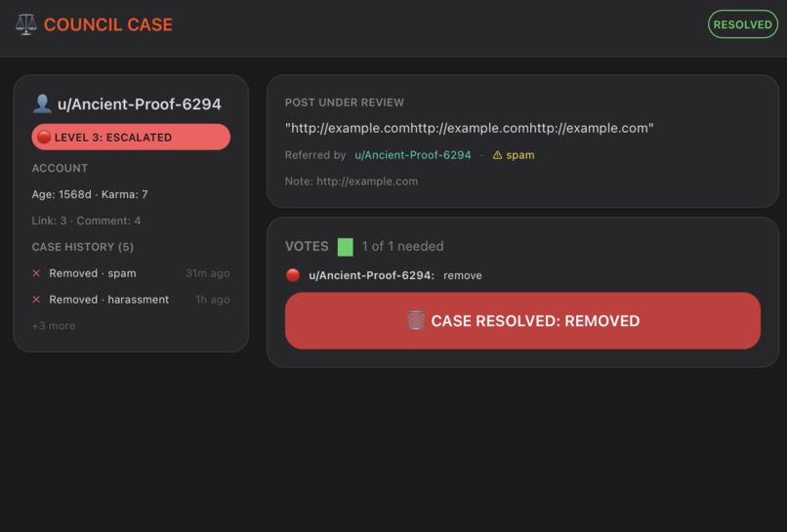Click the 1h ago timestamp
The height and width of the screenshot is (532, 787).
[213, 300]
